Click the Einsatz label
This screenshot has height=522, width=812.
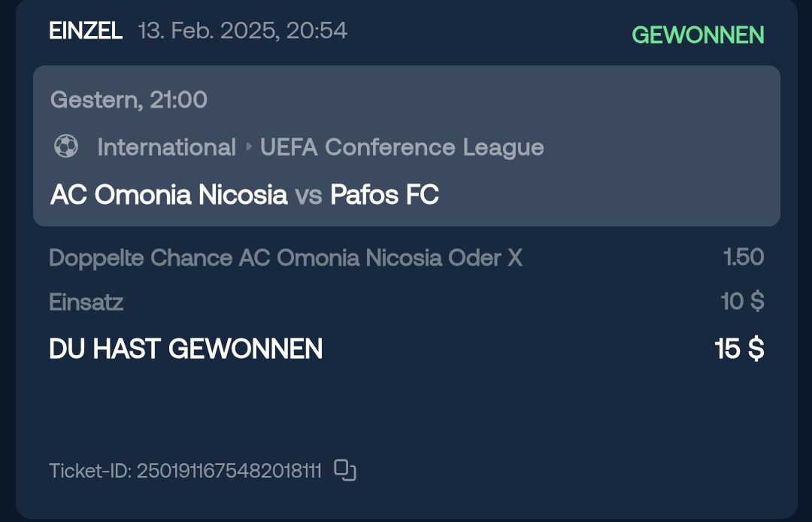coord(86,302)
